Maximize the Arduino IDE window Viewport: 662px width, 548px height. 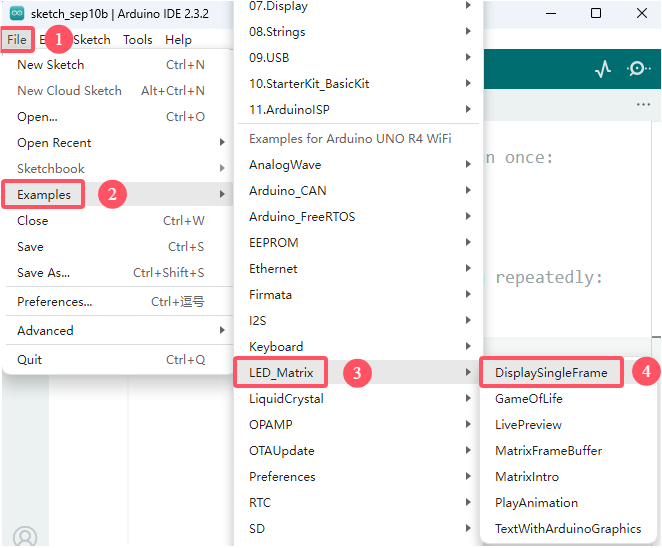coord(596,13)
